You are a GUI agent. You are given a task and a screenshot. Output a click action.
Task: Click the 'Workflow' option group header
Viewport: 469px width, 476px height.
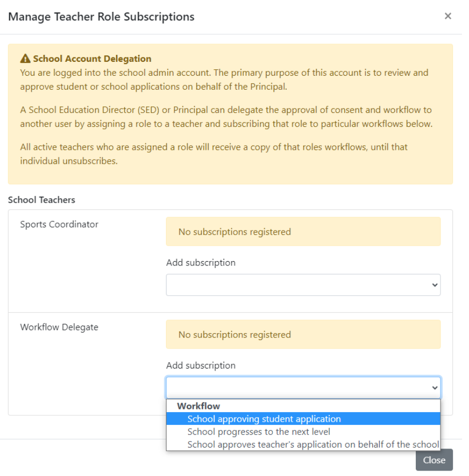pyautogui.click(x=199, y=406)
